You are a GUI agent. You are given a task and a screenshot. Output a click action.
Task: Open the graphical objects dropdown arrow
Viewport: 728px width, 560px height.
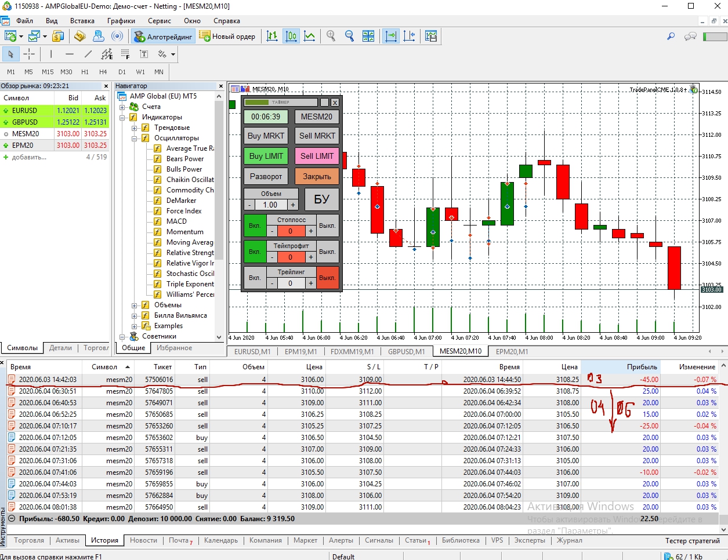173,54
